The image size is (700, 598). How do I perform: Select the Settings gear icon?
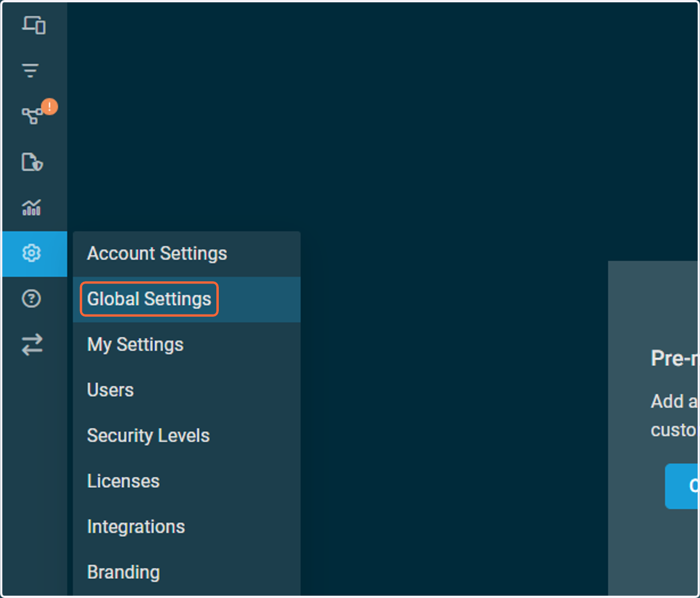(32, 253)
